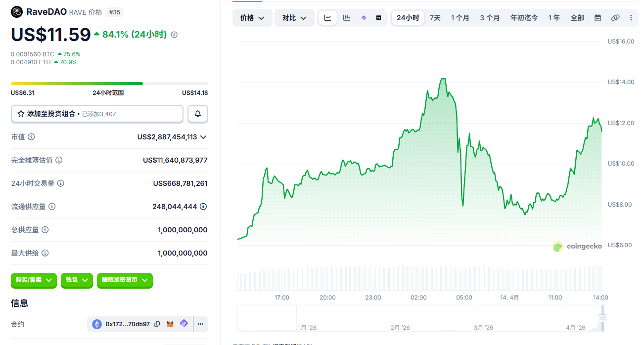Click info icon beside 248,044,444 value
This screenshot has width=644, height=345.
203,207
